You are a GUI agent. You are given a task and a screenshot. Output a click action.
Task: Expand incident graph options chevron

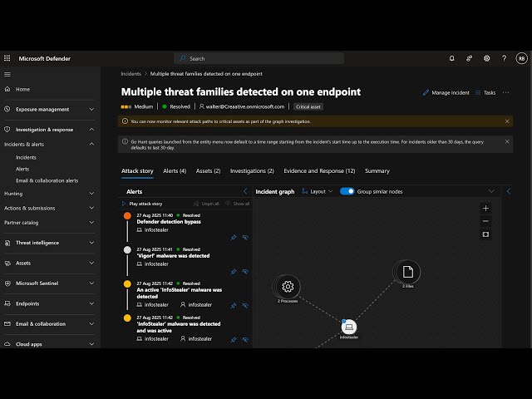click(x=491, y=191)
